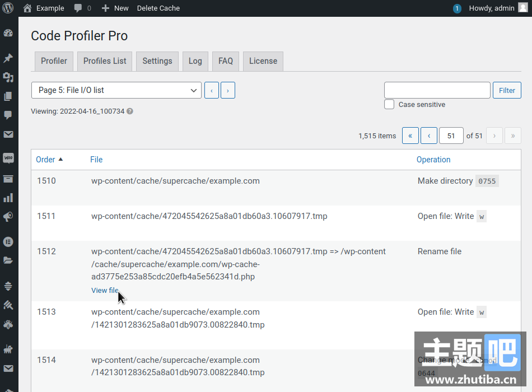Click the help question mark after Viewing
The image size is (532, 392).
[130, 111]
